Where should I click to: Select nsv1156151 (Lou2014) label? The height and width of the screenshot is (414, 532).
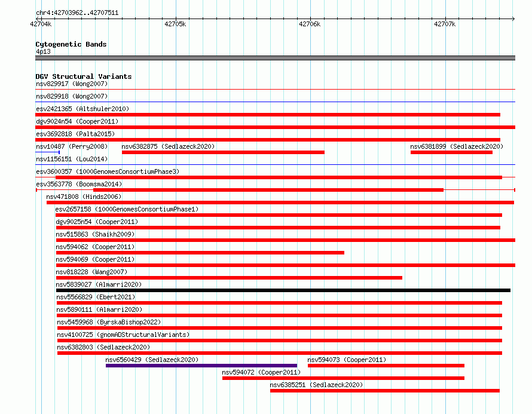[72, 159]
